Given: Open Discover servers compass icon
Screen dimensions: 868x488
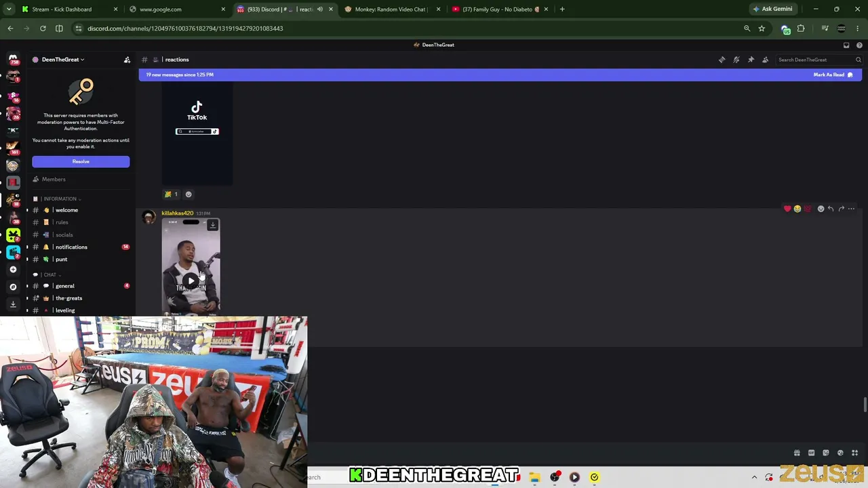Looking at the screenshot, I should [x=13, y=287].
